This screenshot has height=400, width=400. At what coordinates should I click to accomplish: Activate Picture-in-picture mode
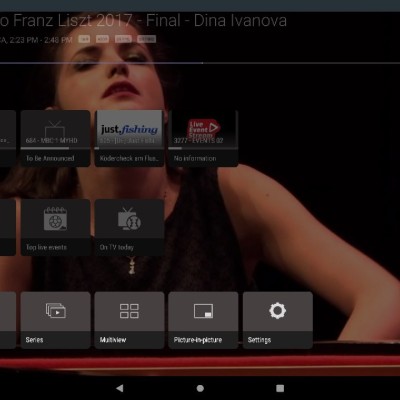[203, 320]
